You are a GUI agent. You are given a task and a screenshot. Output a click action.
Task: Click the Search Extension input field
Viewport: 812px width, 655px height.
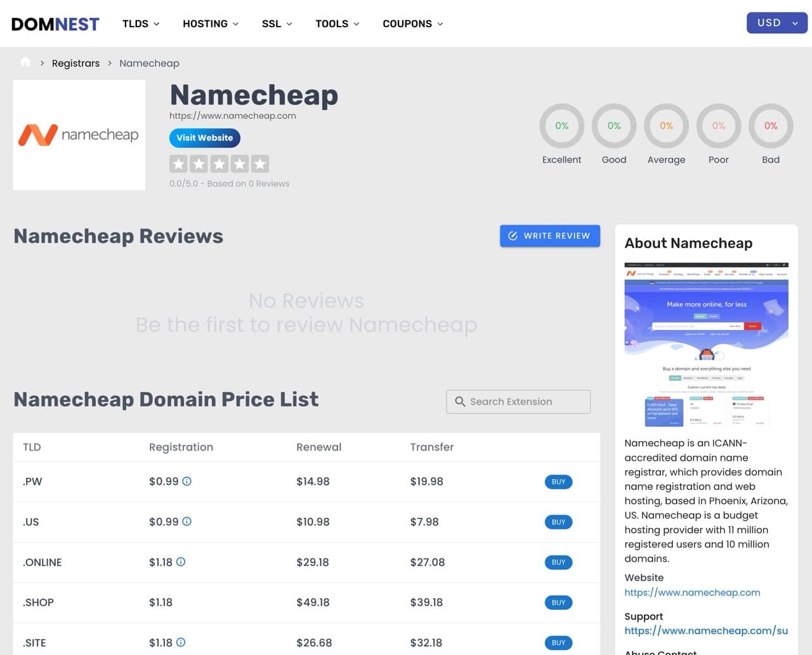click(x=518, y=402)
